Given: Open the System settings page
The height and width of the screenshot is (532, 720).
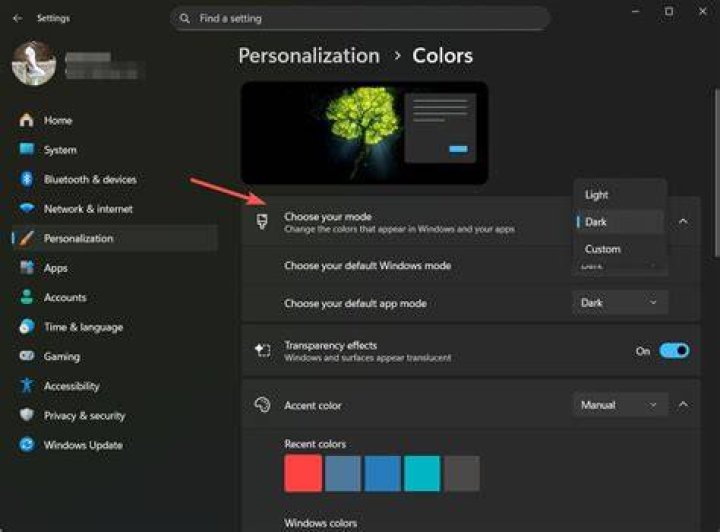Looking at the screenshot, I should (115, 150).
